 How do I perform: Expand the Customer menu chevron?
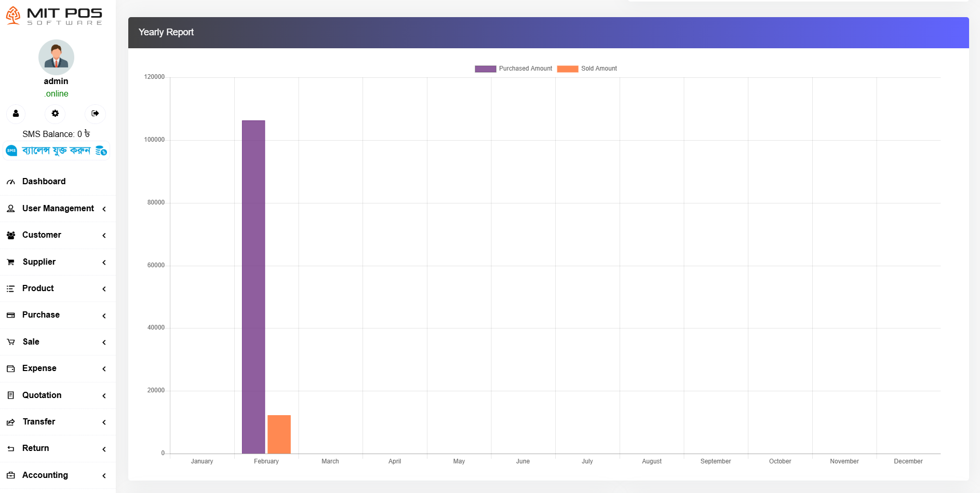point(104,236)
